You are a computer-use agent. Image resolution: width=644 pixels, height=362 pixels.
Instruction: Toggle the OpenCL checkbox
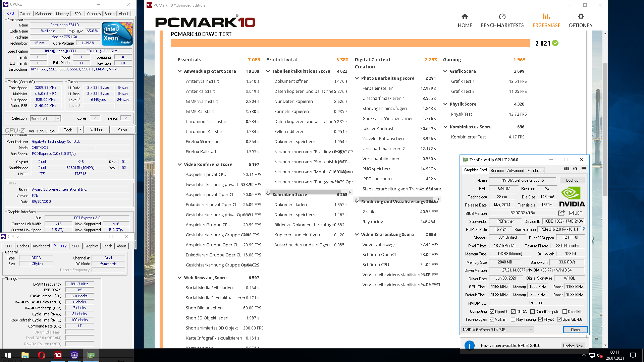pyautogui.click(x=492, y=312)
